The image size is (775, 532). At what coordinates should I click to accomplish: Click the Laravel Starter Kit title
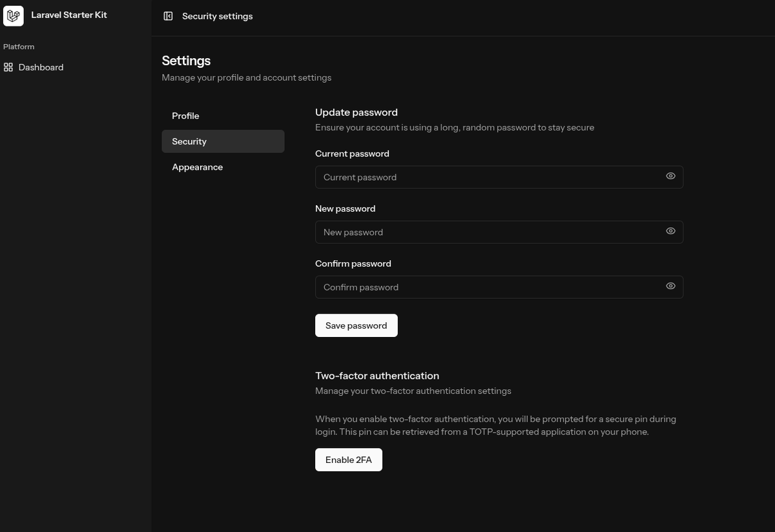[69, 15]
